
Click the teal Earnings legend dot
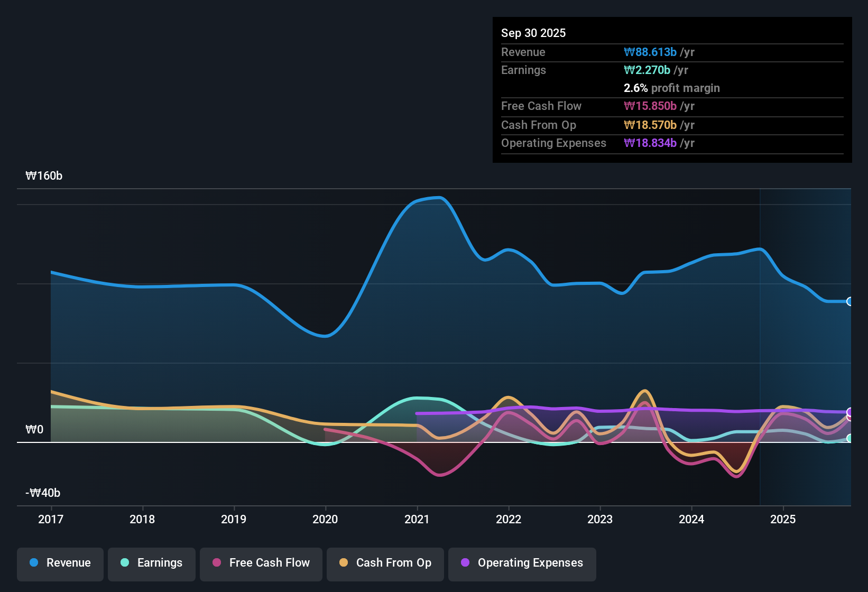pyautogui.click(x=125, y=563)
